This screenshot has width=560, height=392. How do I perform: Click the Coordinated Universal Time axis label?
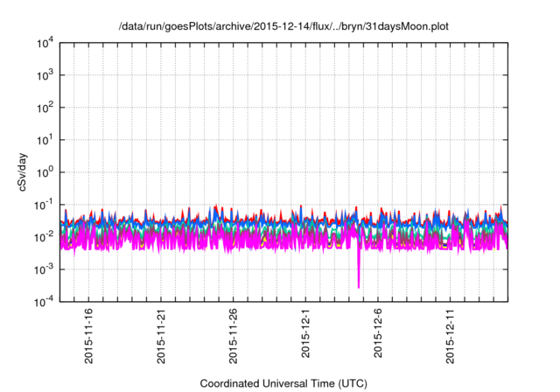[x=281, y=383]
